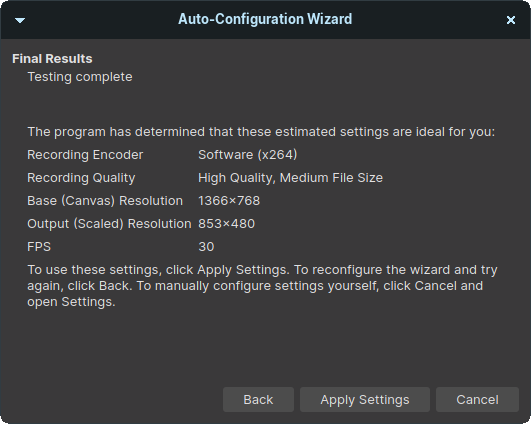Click the estimated settings description sentence

tap(261, 132)
